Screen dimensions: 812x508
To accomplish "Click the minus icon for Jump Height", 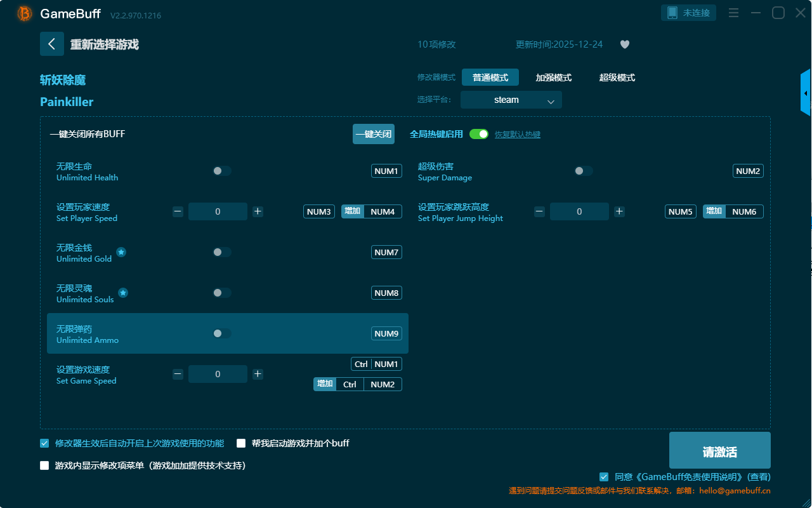I will click(539, 211).
